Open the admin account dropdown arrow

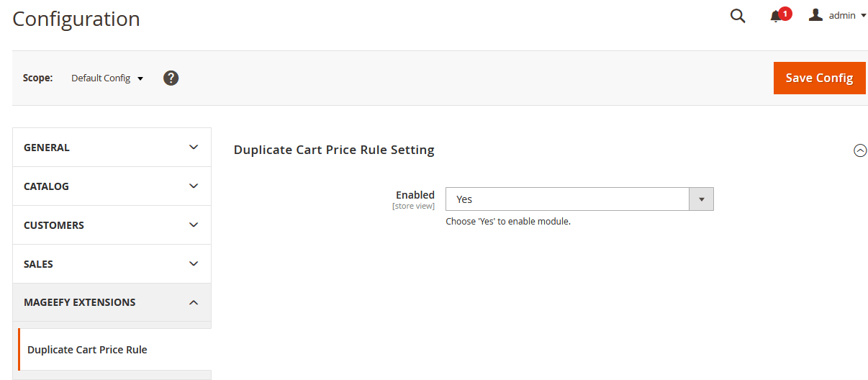tap(863, 16)
